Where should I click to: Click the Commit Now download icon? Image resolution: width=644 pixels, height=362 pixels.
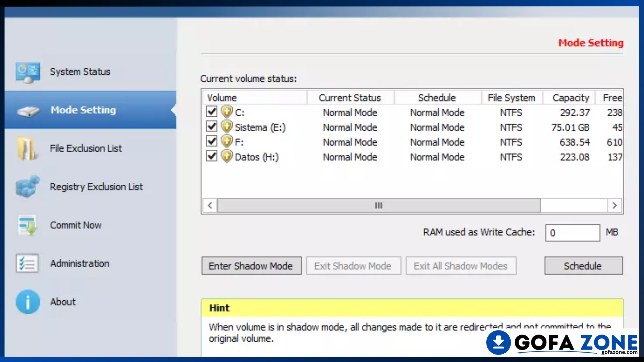coord(27,225)
